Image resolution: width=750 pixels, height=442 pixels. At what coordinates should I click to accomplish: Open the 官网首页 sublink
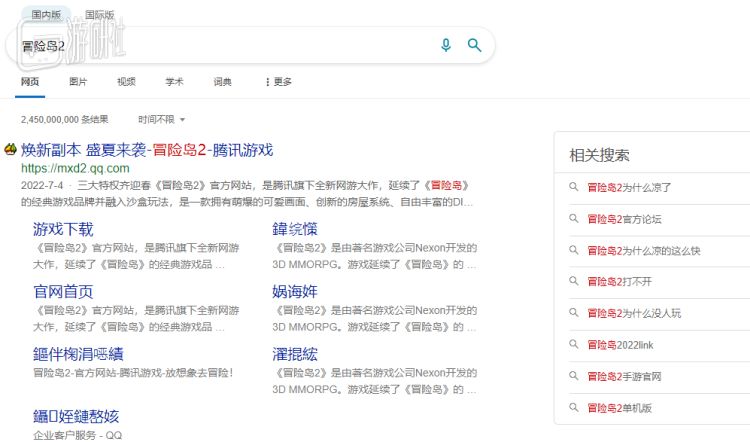(63, 291)
